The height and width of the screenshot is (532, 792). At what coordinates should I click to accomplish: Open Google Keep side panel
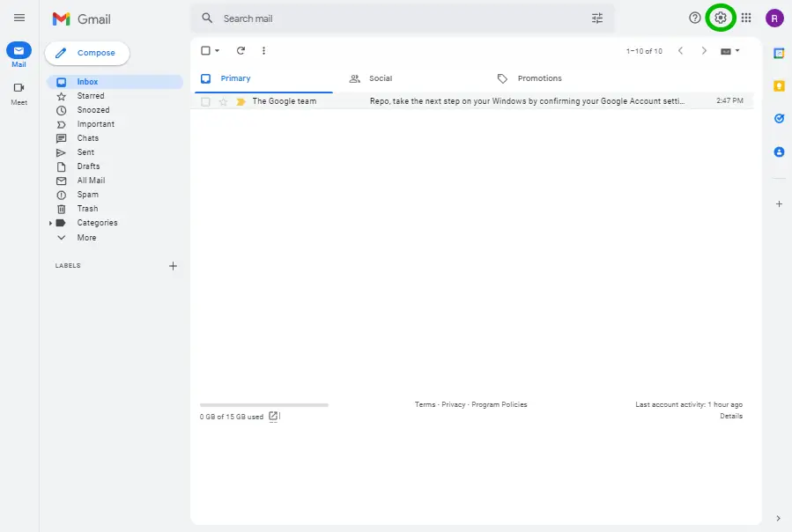779,86
